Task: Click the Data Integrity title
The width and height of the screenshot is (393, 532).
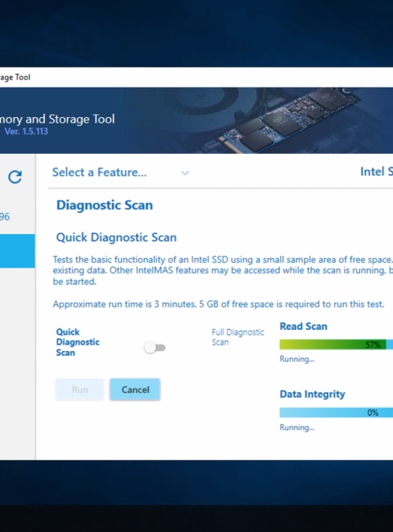Action: point(312,394)
